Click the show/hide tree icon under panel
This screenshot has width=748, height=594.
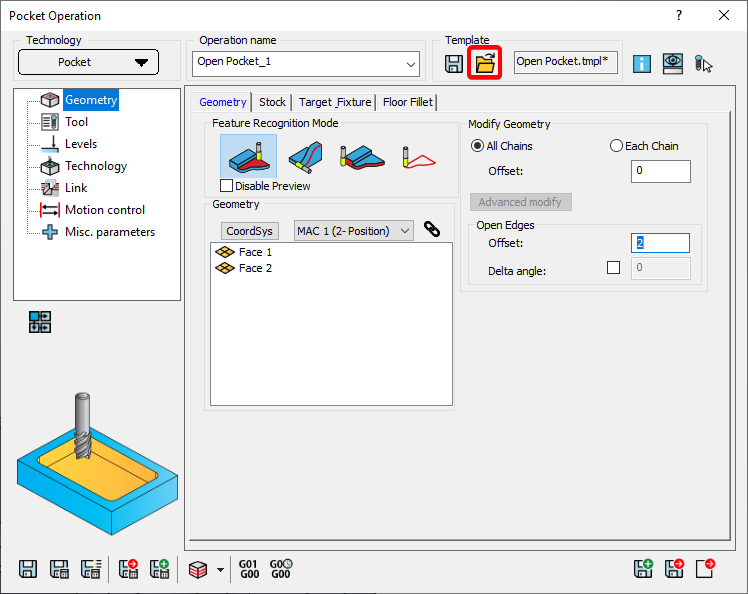[40, 322]
